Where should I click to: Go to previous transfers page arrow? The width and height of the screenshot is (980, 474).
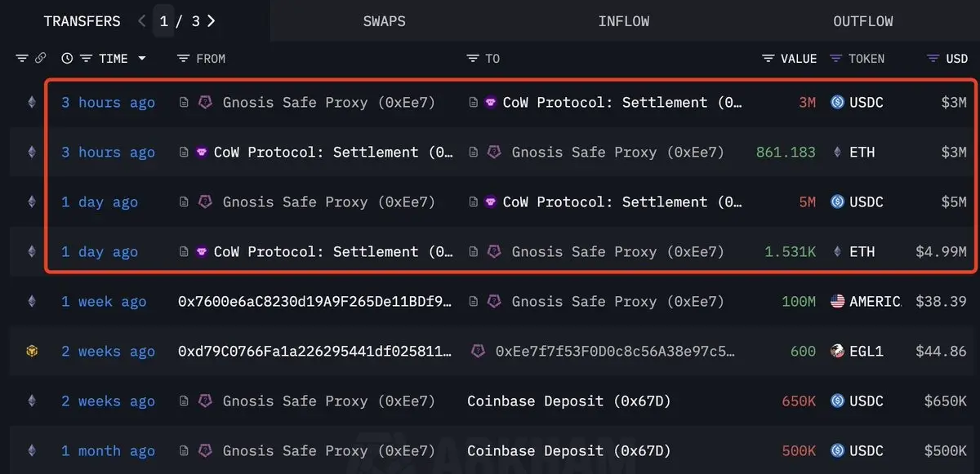(x=142, y=21)
